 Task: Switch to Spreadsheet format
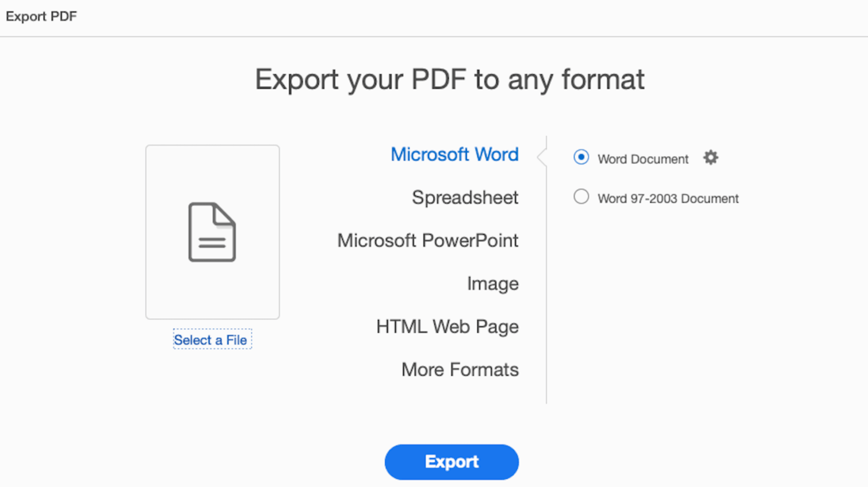click(x=465, y=198)
